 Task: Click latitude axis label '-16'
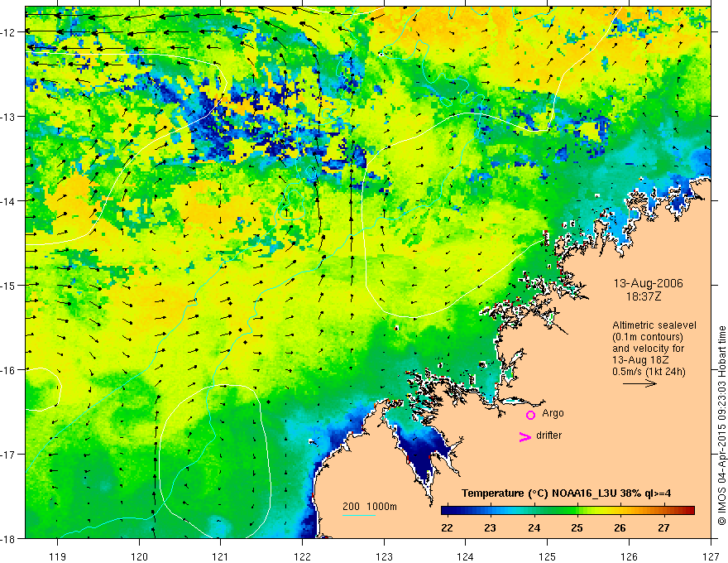tap(9, 370)
